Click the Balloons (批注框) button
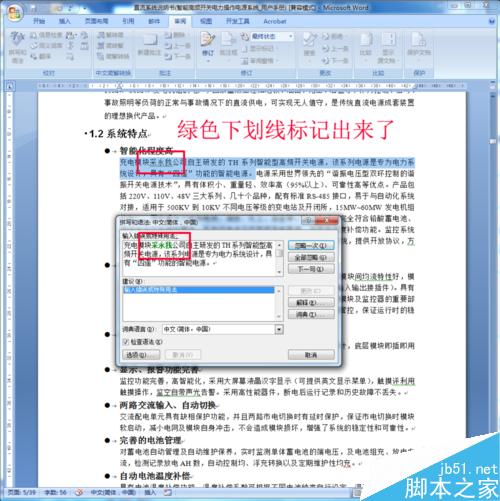The width and height of the screenshot is (500, 501). (x=228, y=45)
